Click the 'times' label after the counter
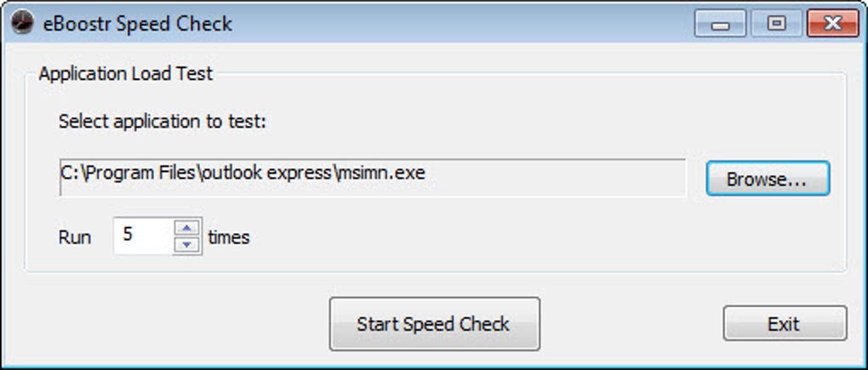Screen dimensions: 868x370 click(x=229, y=237)
